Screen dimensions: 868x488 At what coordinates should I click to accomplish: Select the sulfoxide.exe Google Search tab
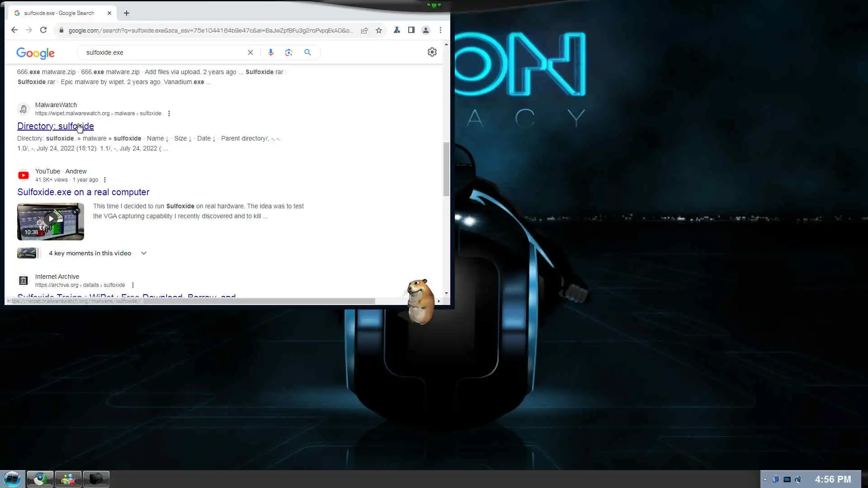click(x=59, y=13)
